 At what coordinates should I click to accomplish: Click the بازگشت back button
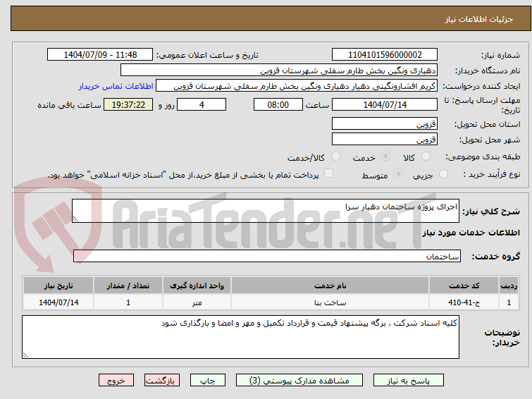click(162, 381)
